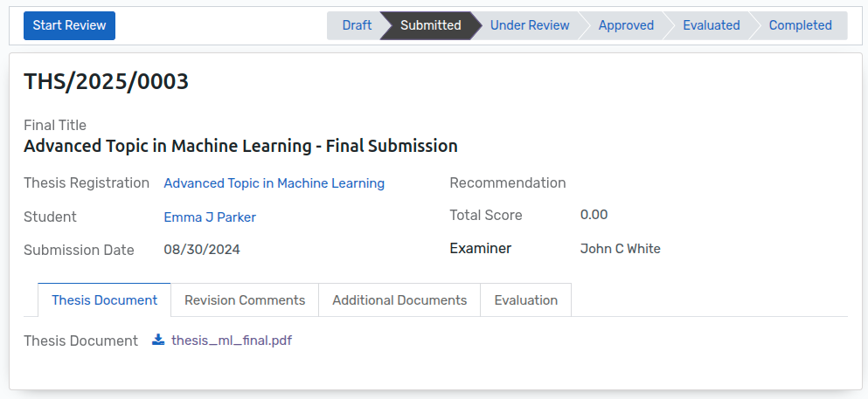Click the Submission Date value 08/30/2024

[202, 250]
